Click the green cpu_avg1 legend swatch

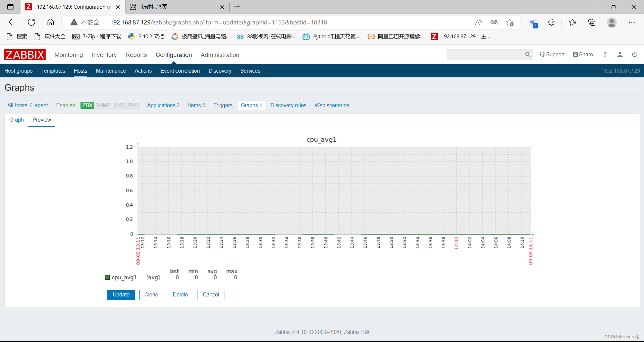pyautogui.click(x=107, y=277)
